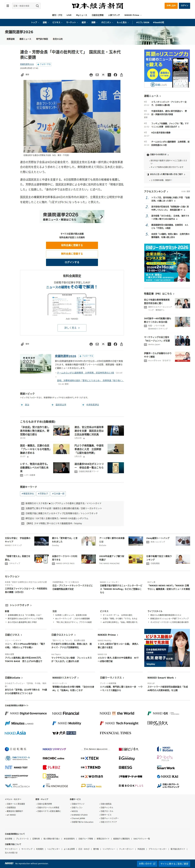Screen dimensions: 195x868
Task: Open 日経xTECH logo link
Action: pos(90,758)
